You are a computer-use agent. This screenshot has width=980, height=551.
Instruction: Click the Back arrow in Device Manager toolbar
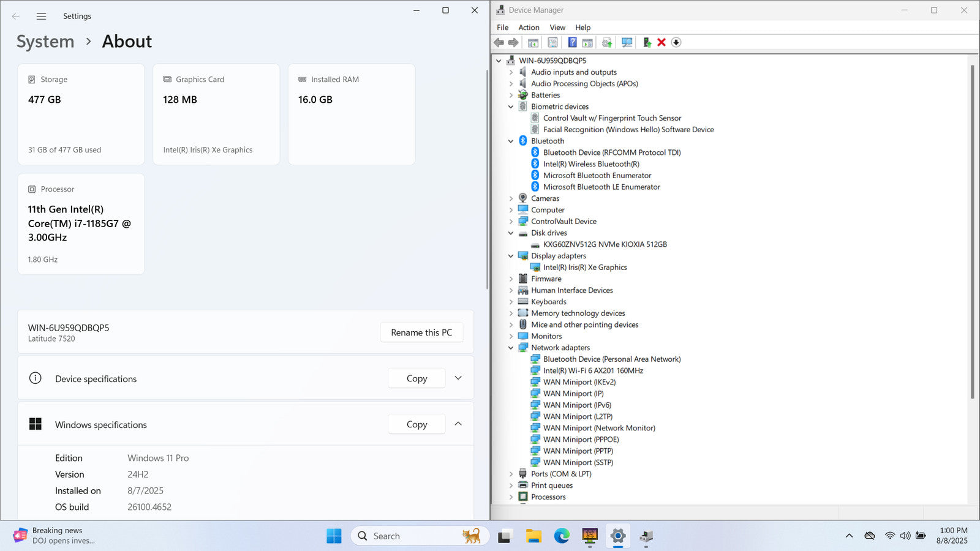point(499,42)
